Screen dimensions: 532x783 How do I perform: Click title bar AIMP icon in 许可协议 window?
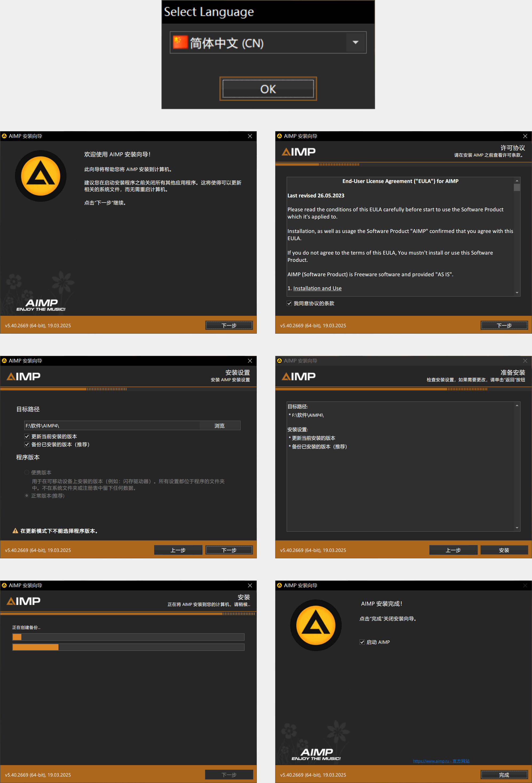[279, 136]
